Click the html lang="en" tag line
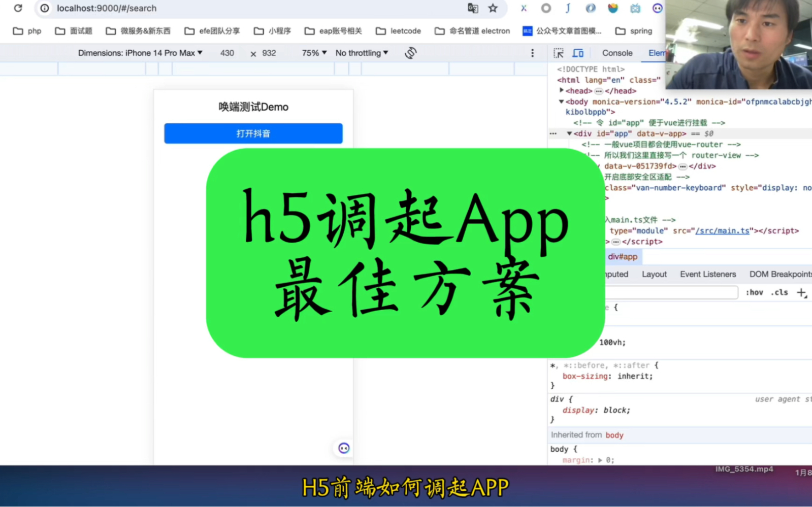 (608, 80)
